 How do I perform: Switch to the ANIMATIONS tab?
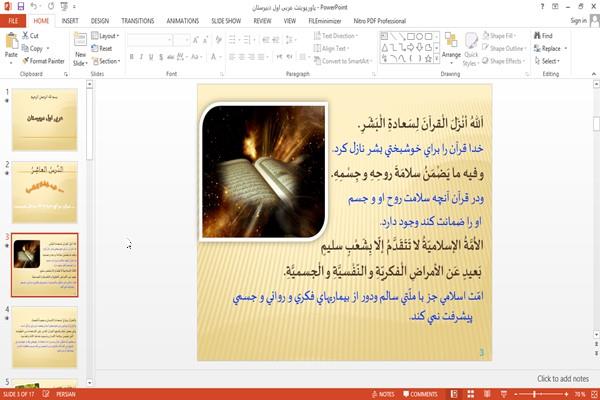tap(183, 21)
